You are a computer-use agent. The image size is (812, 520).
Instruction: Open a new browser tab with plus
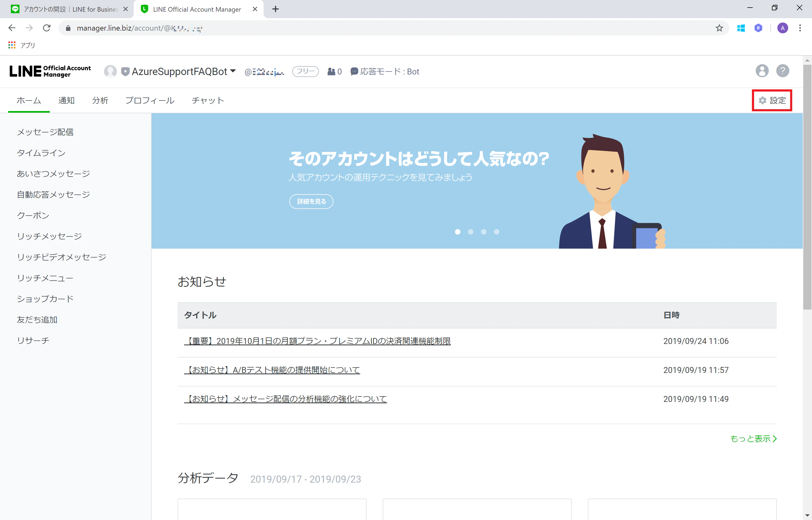[275, 9]
